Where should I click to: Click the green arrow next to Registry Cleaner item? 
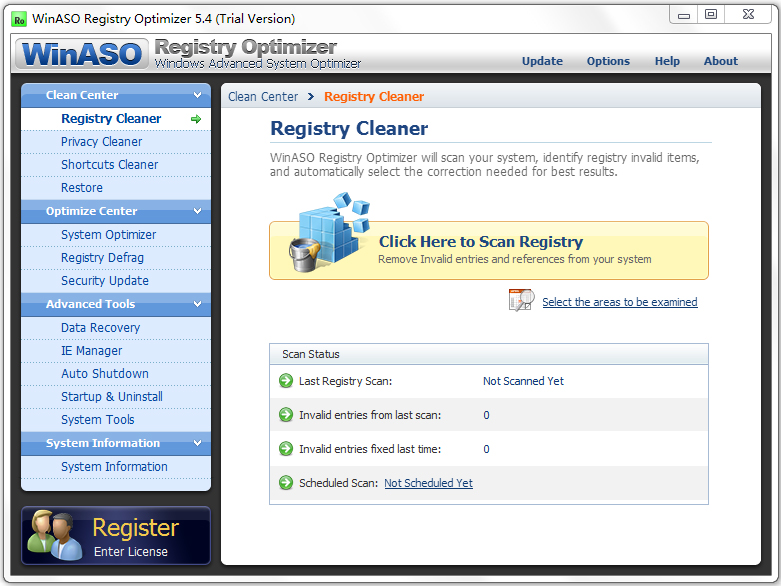196,119
